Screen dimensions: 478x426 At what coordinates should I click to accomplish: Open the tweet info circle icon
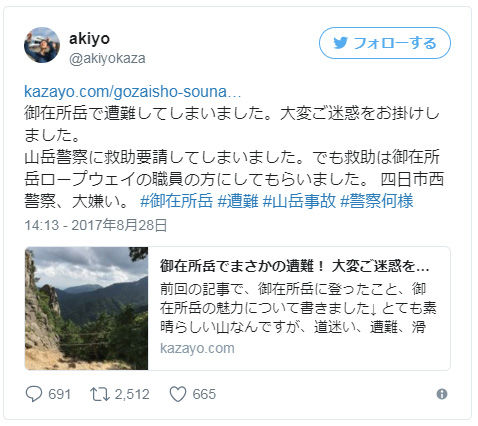[x=442, y=394]
